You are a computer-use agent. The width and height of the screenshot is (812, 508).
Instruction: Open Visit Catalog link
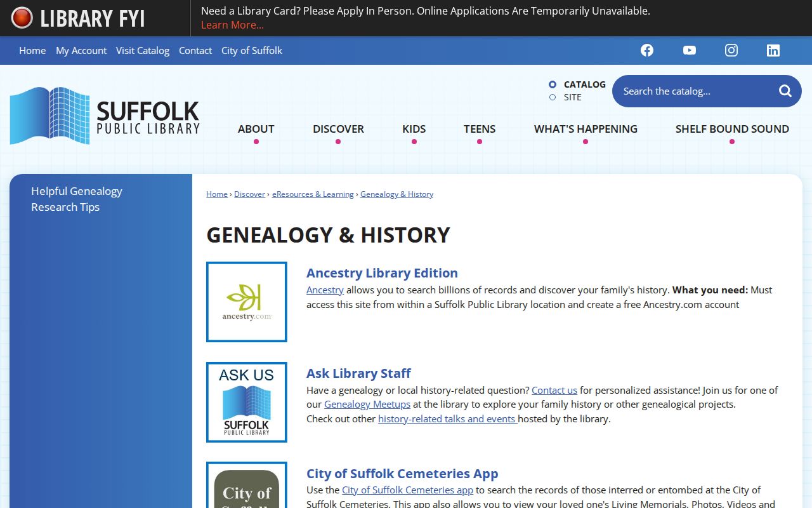[143, 51]
